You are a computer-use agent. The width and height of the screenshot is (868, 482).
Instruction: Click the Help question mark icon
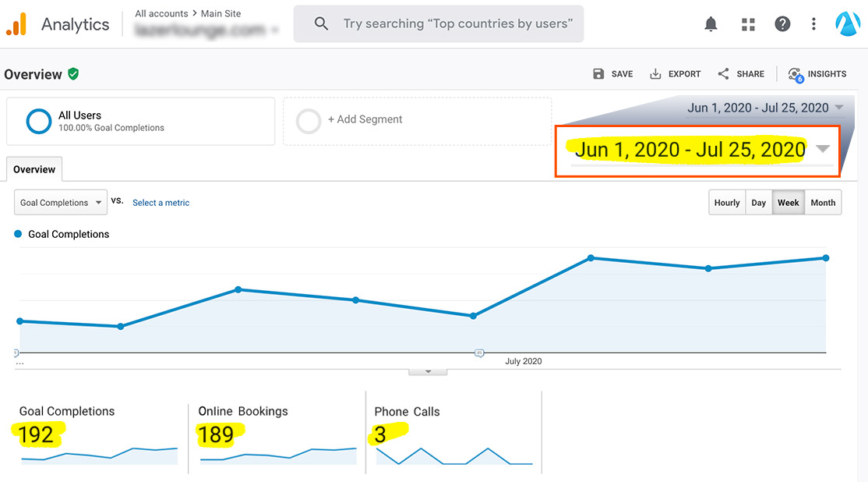point(782,23)
